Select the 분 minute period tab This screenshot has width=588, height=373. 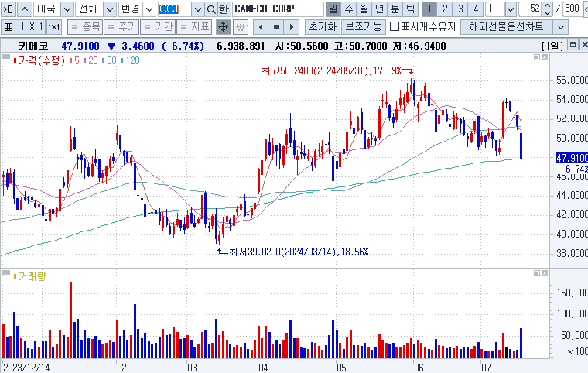click(x=395, y=9)
